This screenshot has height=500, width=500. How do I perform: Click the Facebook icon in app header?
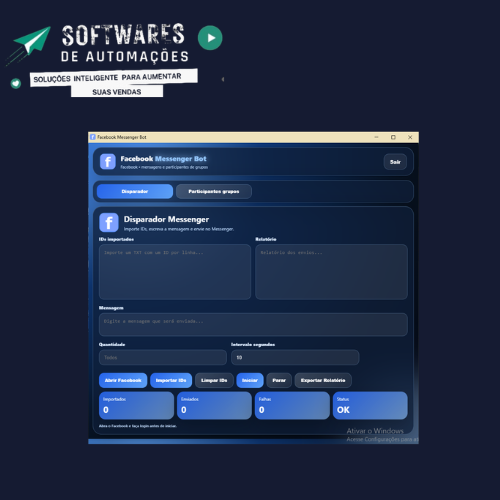pos(108,162)
